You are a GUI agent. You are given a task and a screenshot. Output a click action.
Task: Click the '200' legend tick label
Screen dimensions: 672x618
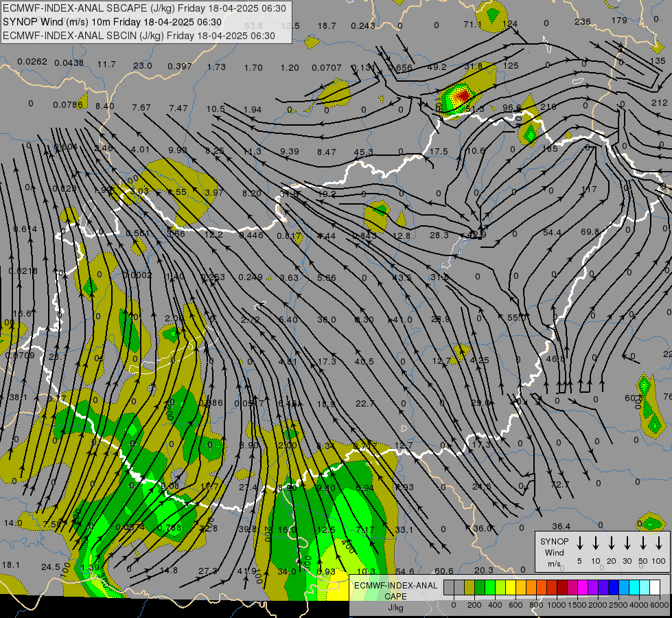click(474, 605)
